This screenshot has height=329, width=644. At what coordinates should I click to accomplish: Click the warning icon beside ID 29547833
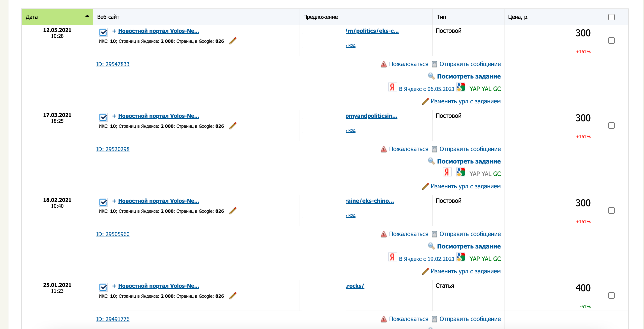[384, 64]
